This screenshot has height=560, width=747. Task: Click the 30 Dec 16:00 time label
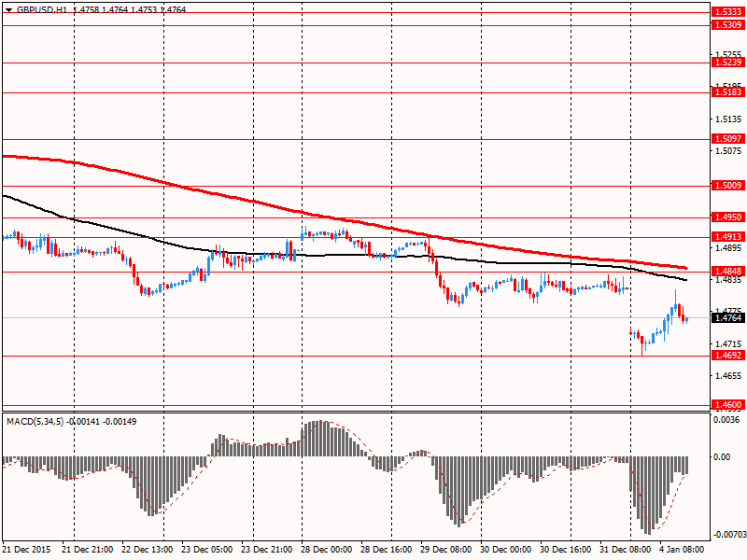pos(566,549)
